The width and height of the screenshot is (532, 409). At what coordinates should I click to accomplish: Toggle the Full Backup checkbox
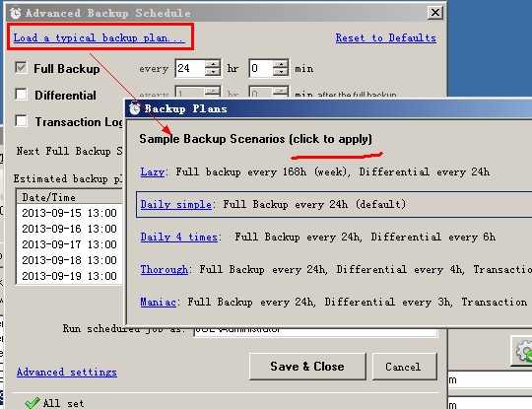click(21, 68)
